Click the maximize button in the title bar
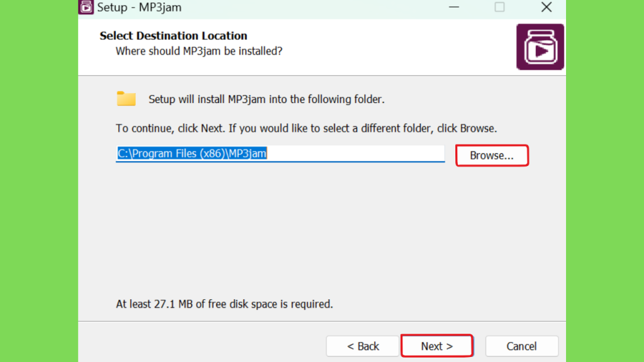The width and height of the screenshot is (644, 362). click(x=499, y=7)
